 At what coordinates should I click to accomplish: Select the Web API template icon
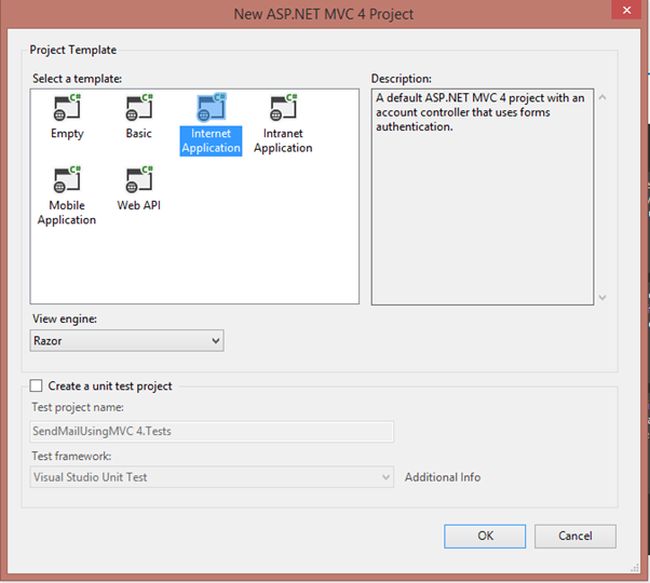(139, 180)
